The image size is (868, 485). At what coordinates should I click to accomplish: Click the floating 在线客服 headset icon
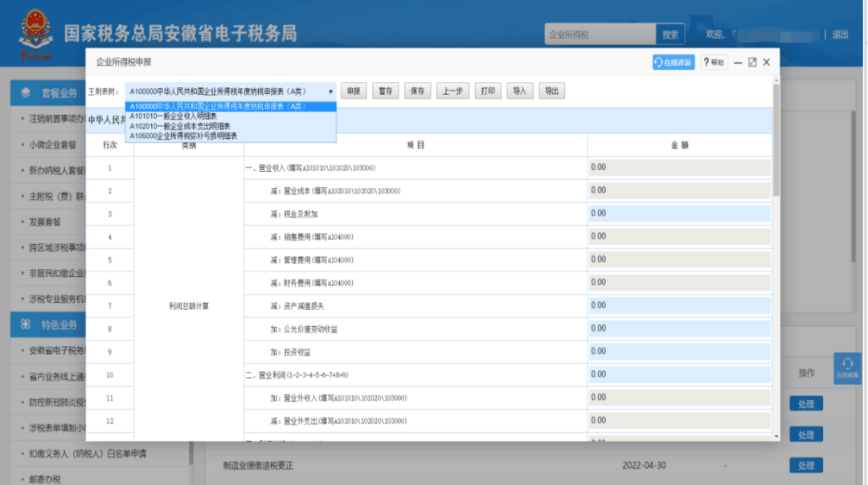848,368
